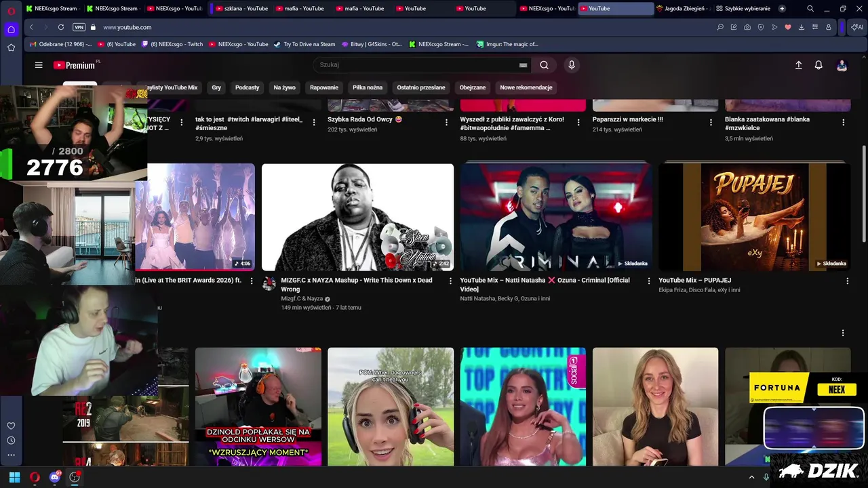
Task: Open options for Natti Natasha Criminal mix
Action: (648, 281)
